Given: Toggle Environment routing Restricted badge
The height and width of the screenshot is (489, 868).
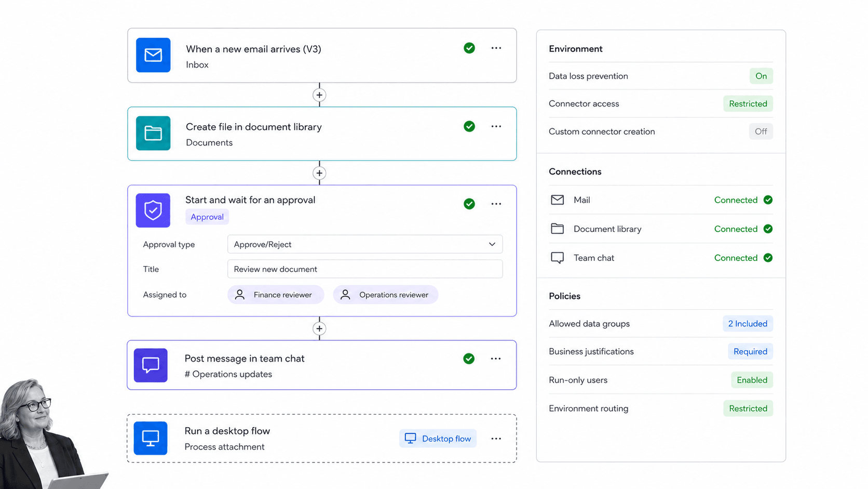Looking at the screenshot, I should [748, 408].
